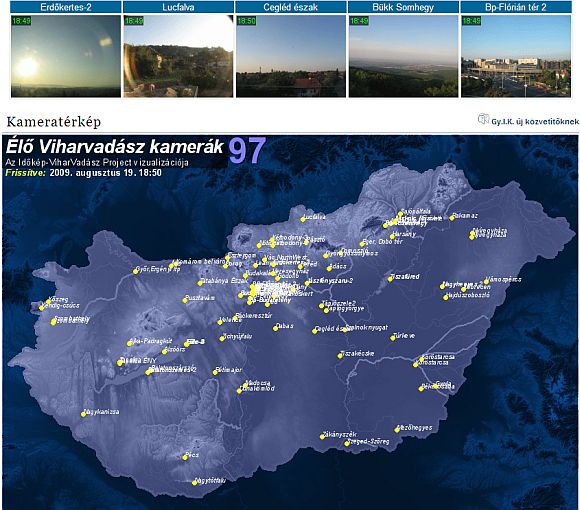
Task: Select the Cegléd észak header tab
Action: pos(291,7)
